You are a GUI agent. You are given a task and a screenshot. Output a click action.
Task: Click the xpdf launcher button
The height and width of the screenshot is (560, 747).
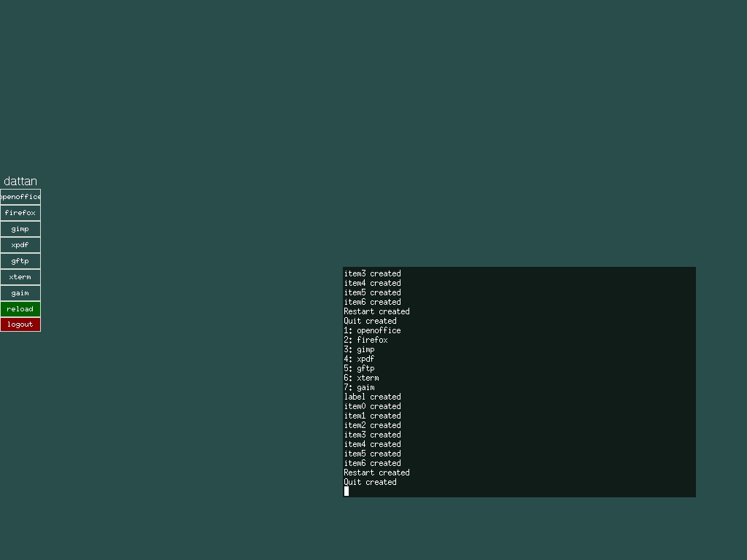pyautogui.click(x=20, y=245)
